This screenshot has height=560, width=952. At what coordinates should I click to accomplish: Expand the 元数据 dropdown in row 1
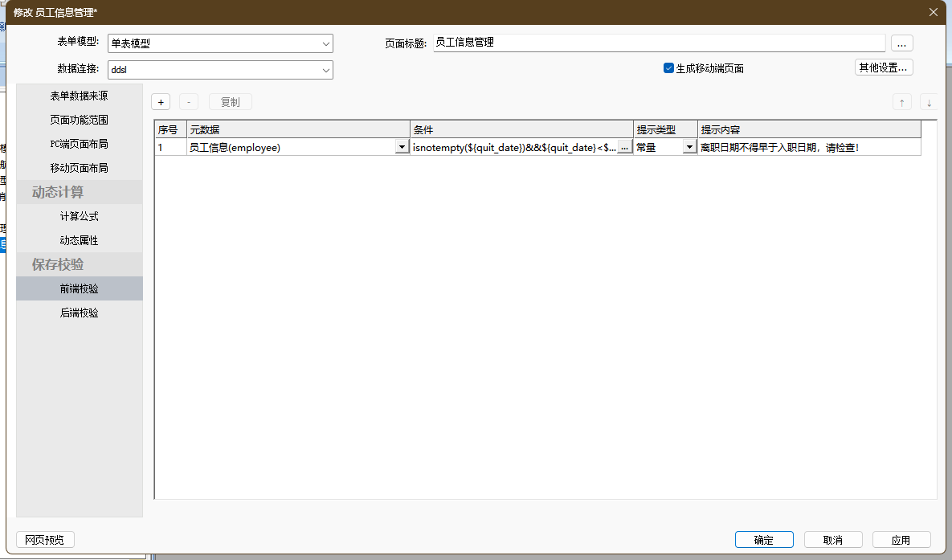pos(402,147)
